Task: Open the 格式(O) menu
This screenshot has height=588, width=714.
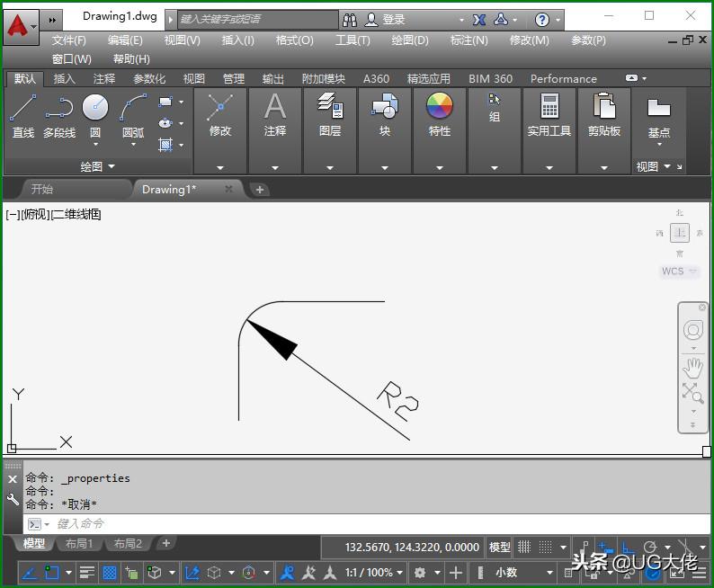Action: tap(294, 40)
